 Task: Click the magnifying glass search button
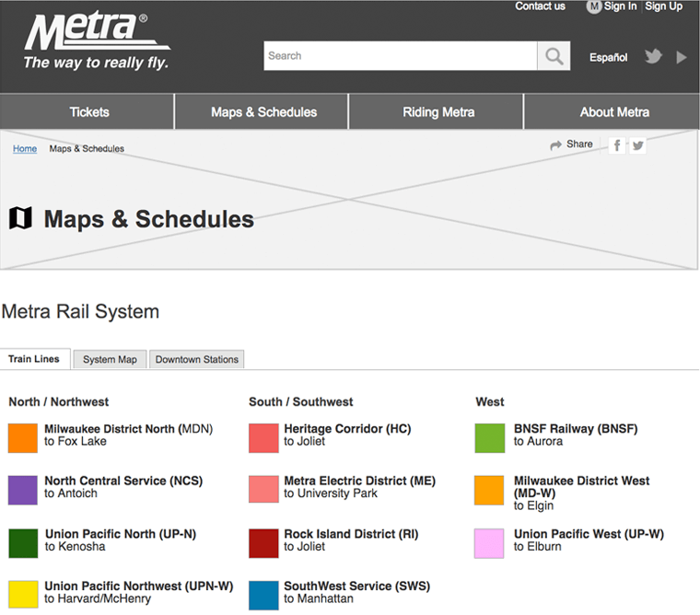554,56
